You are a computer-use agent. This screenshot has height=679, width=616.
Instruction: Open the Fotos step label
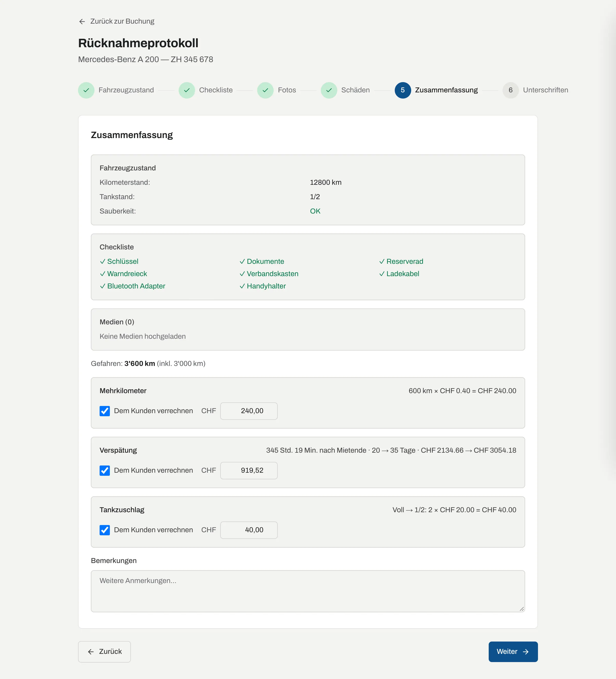point(287,90)
